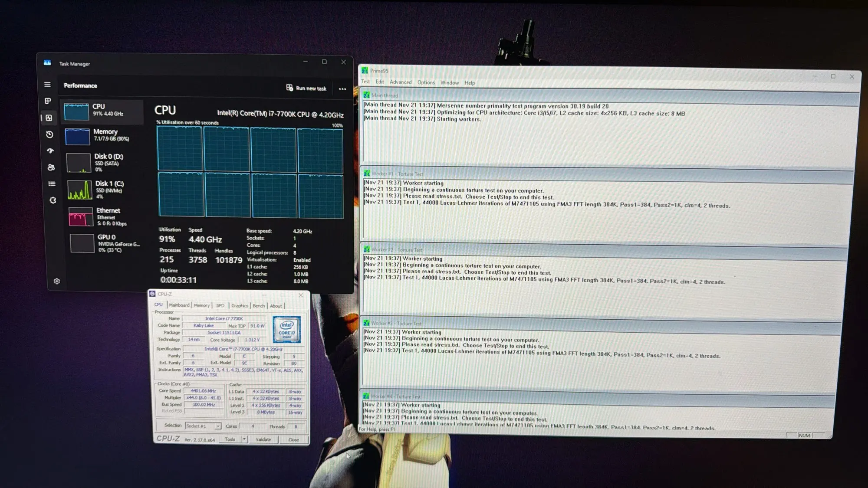
Task: Expand the CPU-Z Socket selection dropdown
Action: click(x=218, y=426)
